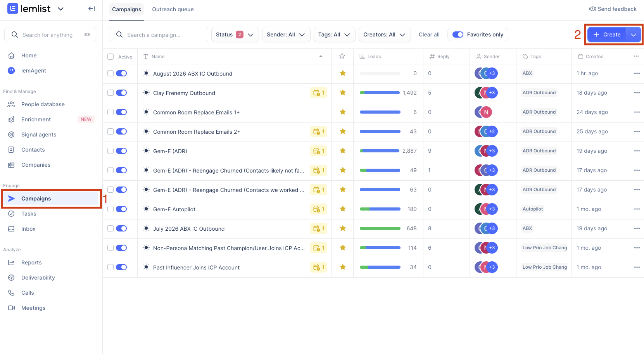The image size is (644, 354).
Task: Switch to the Outreach queue tab
Action: coord(173,9)
